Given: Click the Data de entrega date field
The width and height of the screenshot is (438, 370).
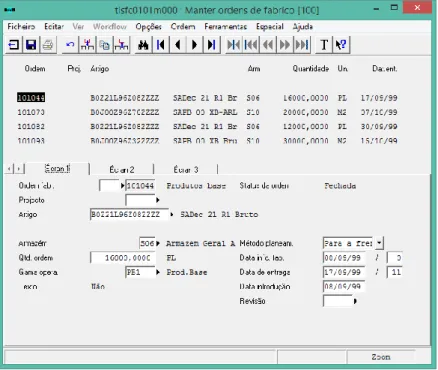Looking at the screenshot, I should click(x=344, y=272).
